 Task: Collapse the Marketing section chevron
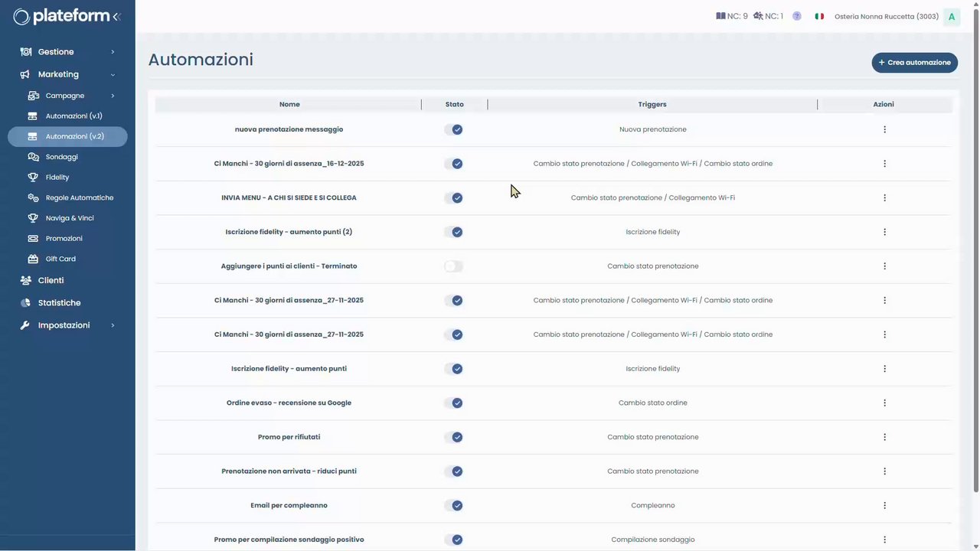click(x=113, y=75)
